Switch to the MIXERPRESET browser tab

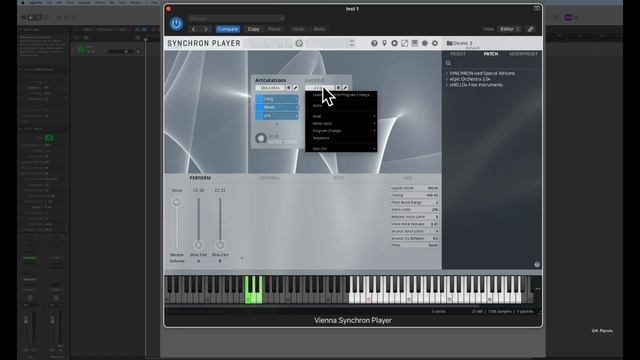(523, 54)
